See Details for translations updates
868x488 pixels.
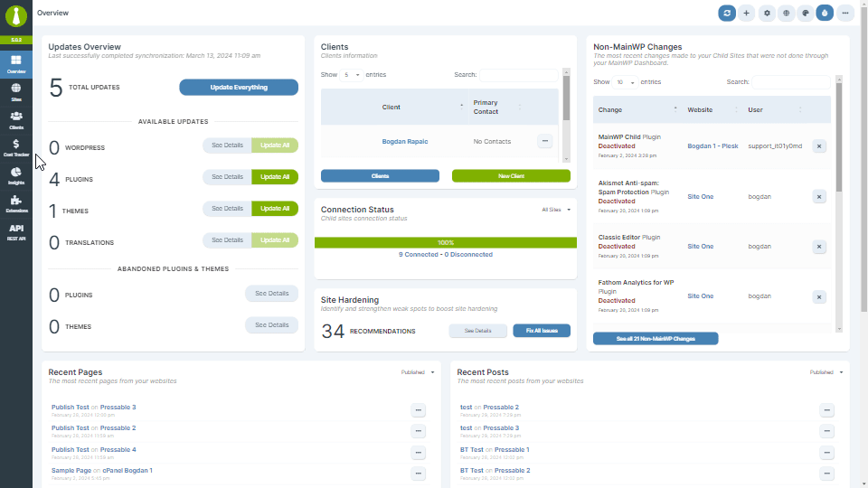point(227,240)
